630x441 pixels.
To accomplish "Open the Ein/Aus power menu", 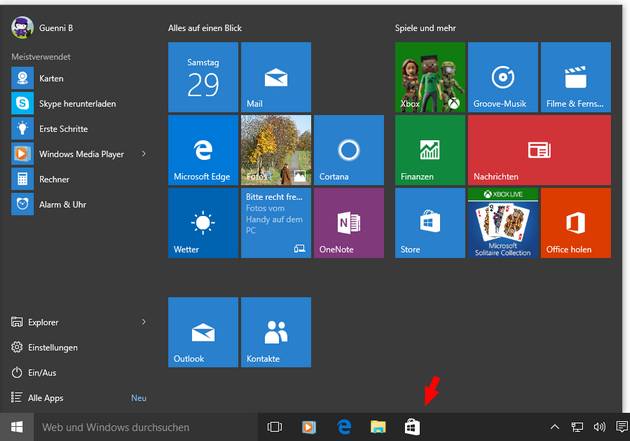I will 34,373.
